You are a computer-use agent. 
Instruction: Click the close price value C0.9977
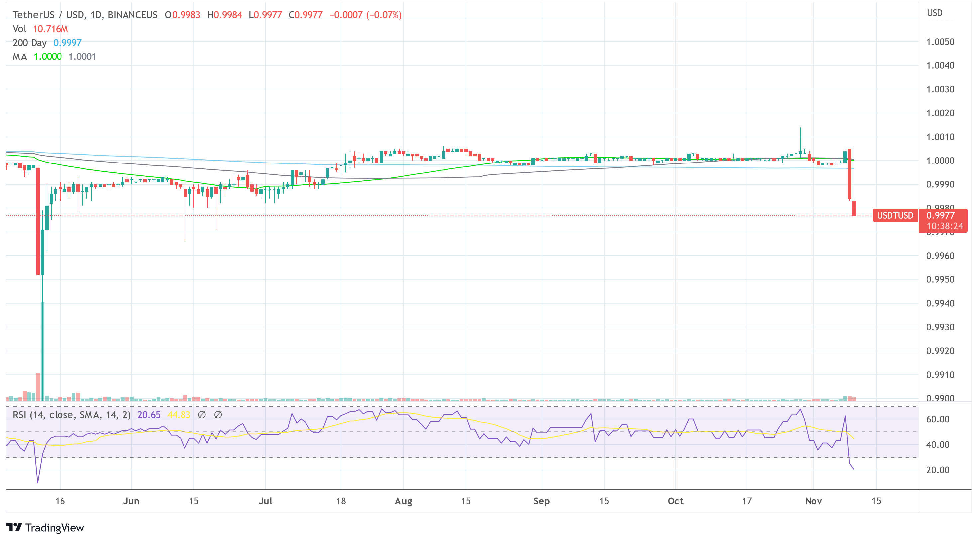[306, 15]
